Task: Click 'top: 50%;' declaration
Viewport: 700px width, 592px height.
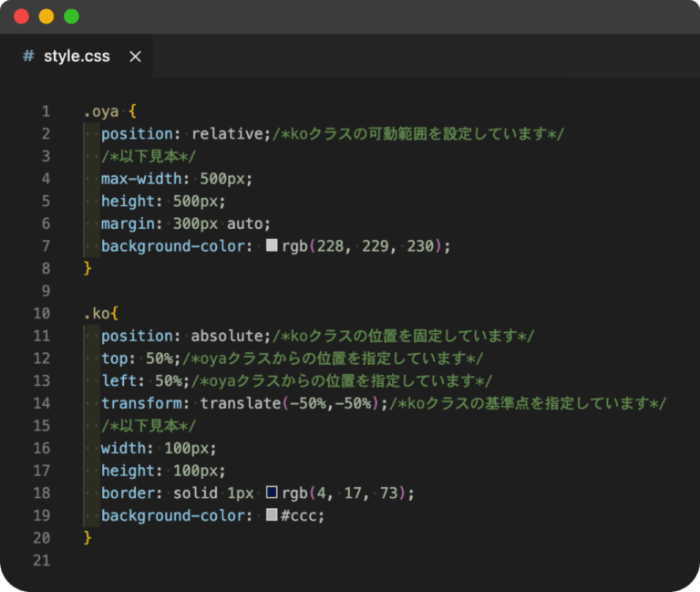Action: pos(141,358)
